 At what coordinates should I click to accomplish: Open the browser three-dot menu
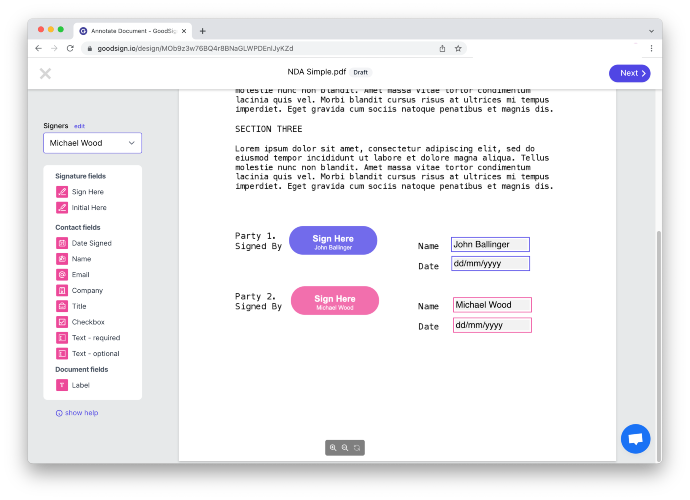pyautogui.click(x=651, y=48)
